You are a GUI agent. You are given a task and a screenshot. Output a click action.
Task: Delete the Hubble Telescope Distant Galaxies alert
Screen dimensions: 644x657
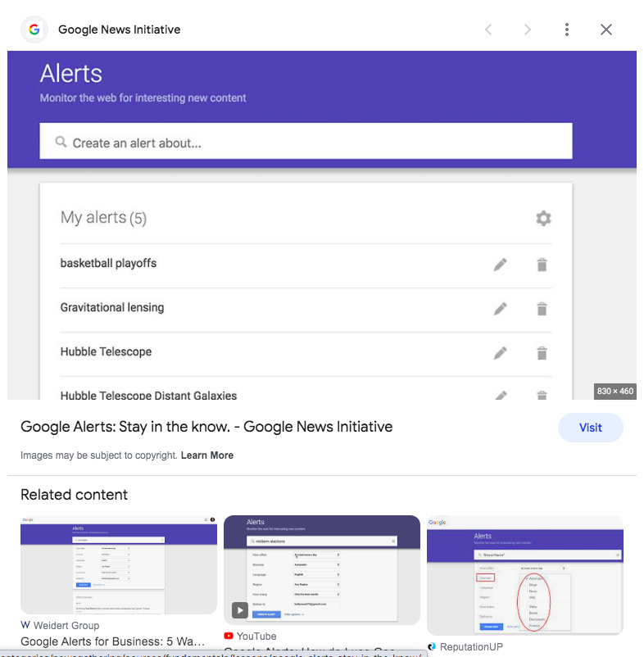tap(542, 395)
